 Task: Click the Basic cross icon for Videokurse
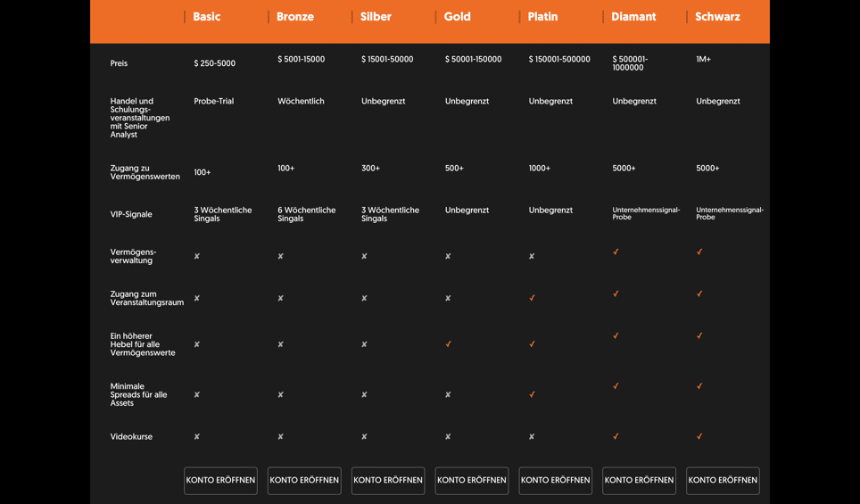pos(197,437)
